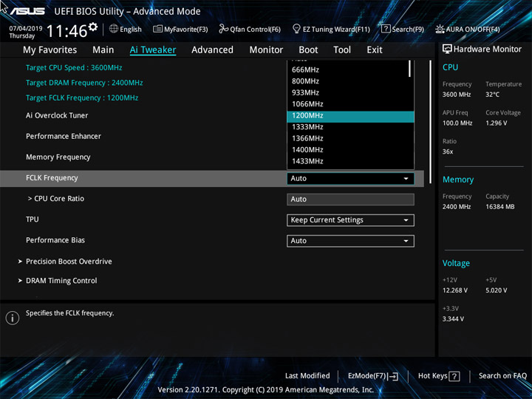The image size is (532, 399).
Task: Select the TPU setting label
Action: click(x=33, y=219)
